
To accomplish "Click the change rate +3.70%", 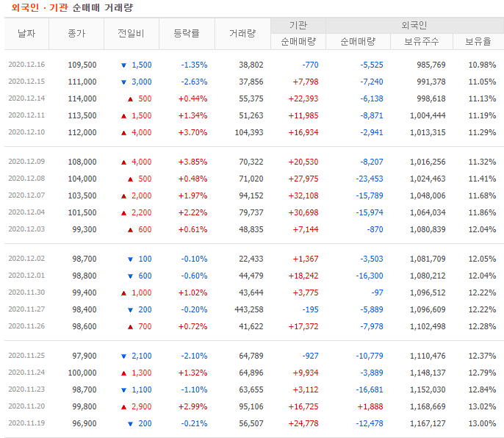I will click(x=192, y=132).
